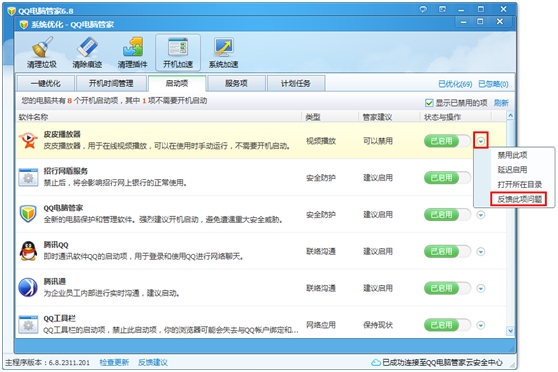Toggle the 已启用 switch for 腾讯通
Screen dimensions: 558x372
[447, 288]
